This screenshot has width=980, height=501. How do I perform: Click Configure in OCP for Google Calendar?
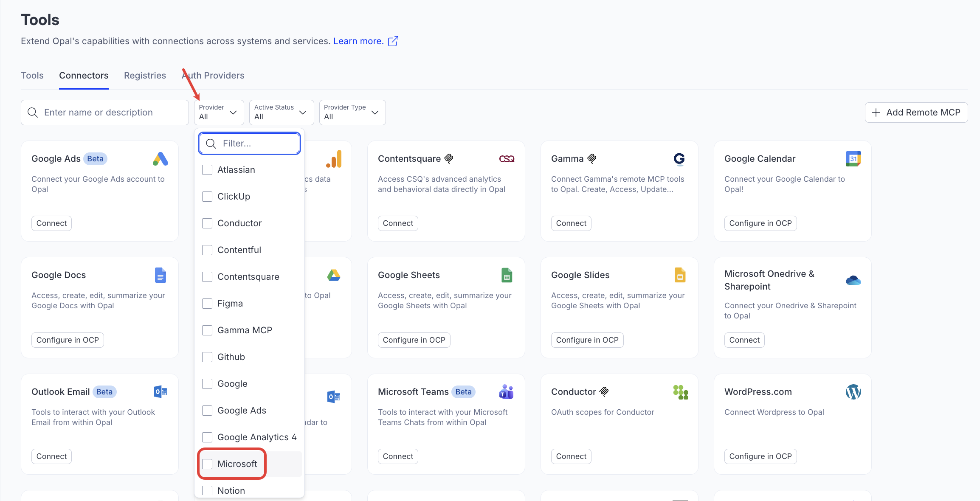(x=760, y=223)
